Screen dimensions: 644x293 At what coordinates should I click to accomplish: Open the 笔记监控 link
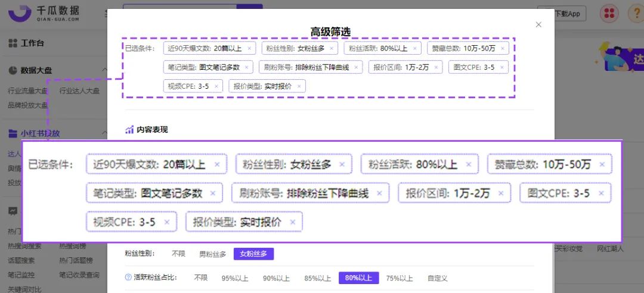tap(21, 275)
